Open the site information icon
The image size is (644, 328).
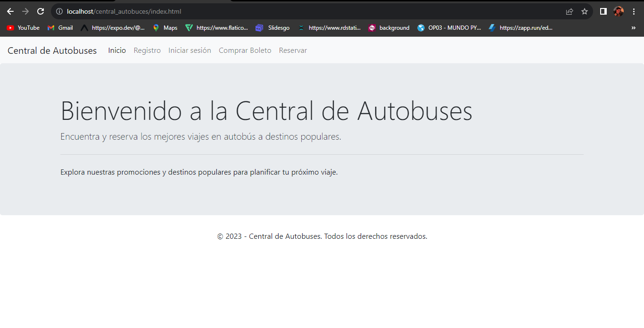click(59, 11)
